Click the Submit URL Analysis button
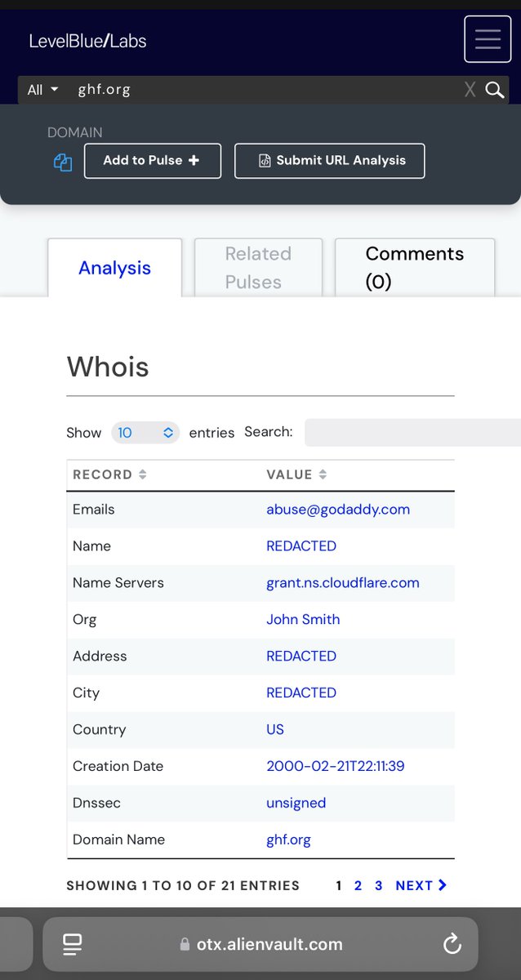Image resolution: width=521 pixels, height=980 pixels. 330,161
